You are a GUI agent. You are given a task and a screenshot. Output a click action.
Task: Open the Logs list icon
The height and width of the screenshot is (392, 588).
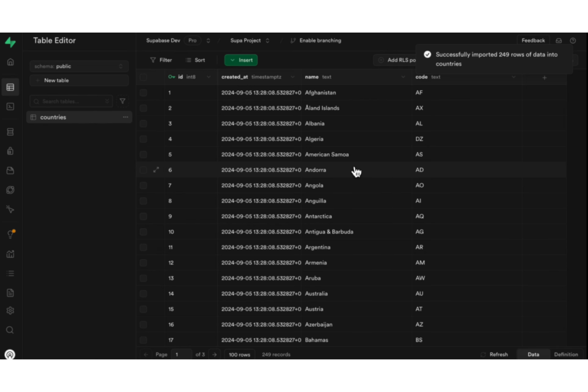[x=10, y=273]
